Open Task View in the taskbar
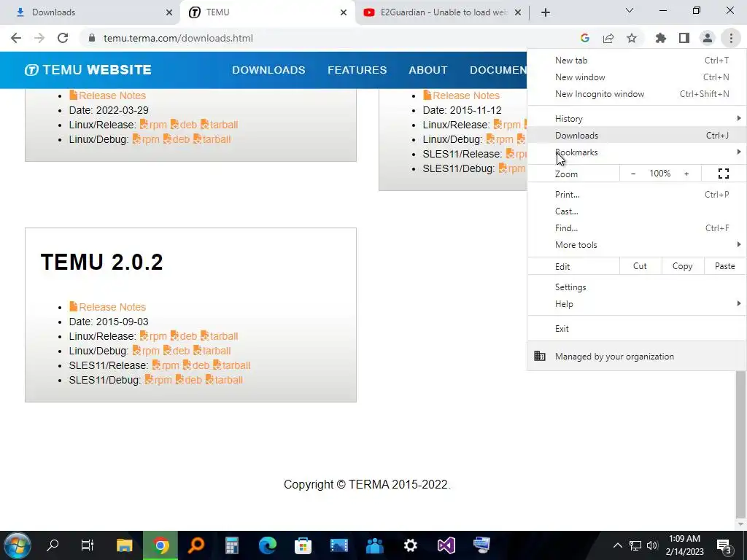The image size is (747, 560). coord(88,545)
